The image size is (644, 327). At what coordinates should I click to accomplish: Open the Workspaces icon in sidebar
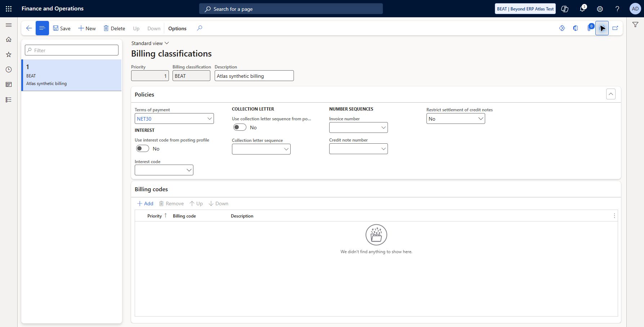[9, 85]
